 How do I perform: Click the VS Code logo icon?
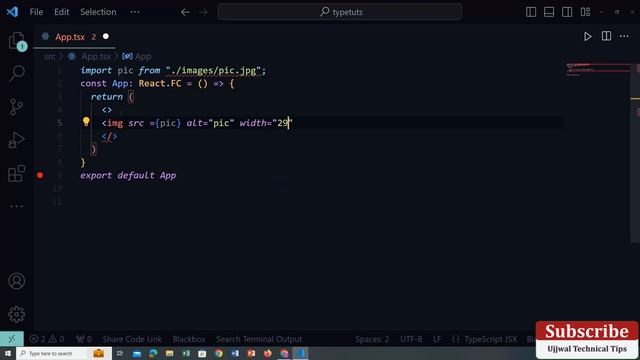12,12
